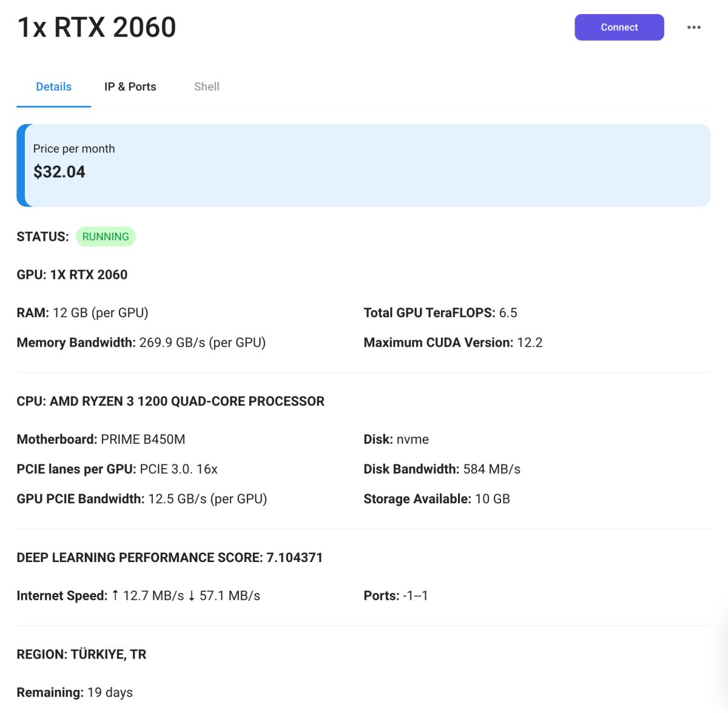Click the Price per month label
728x713 pixels.
(x=74, y=149)
